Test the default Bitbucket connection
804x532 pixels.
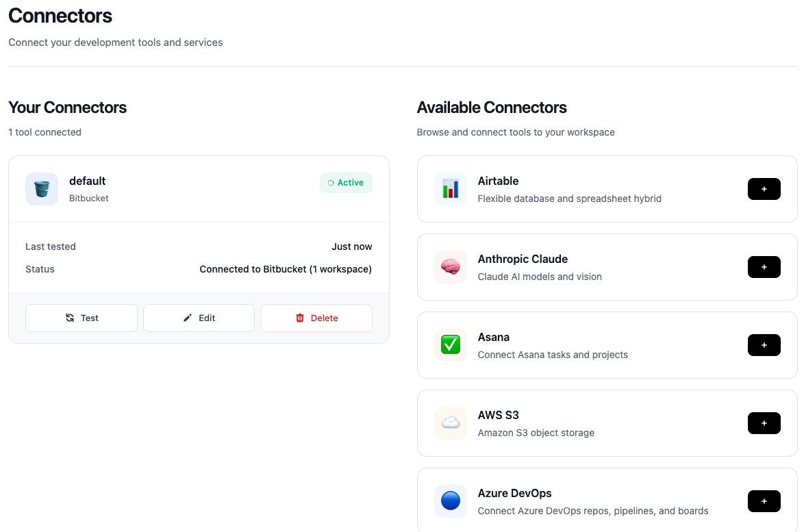click(81, 318)
